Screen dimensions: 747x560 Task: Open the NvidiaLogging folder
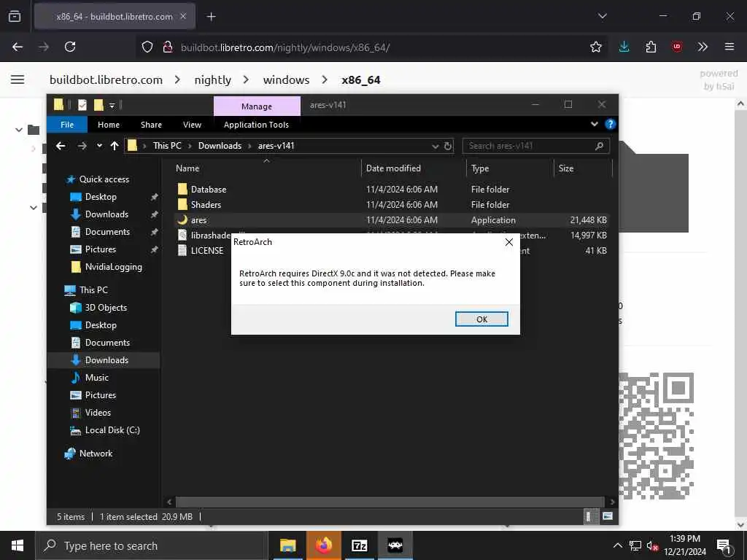pyautogui.click(x=113, y=267)
